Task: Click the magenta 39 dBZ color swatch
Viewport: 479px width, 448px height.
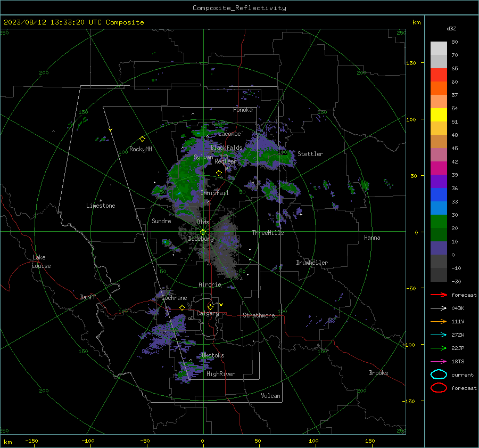Action: [439, 168]
